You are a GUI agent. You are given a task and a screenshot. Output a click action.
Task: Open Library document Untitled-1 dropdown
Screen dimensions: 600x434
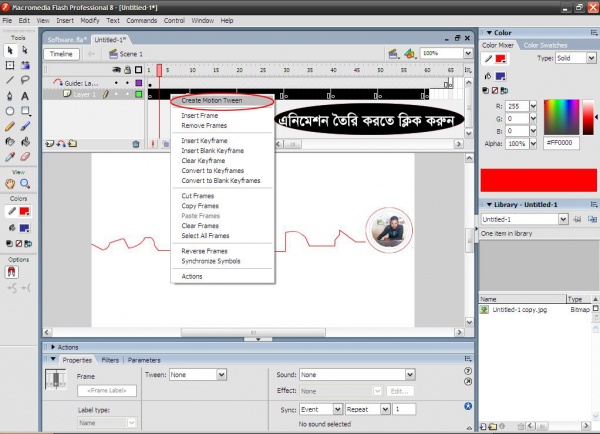pyautogui.click(x=563, y=219)
